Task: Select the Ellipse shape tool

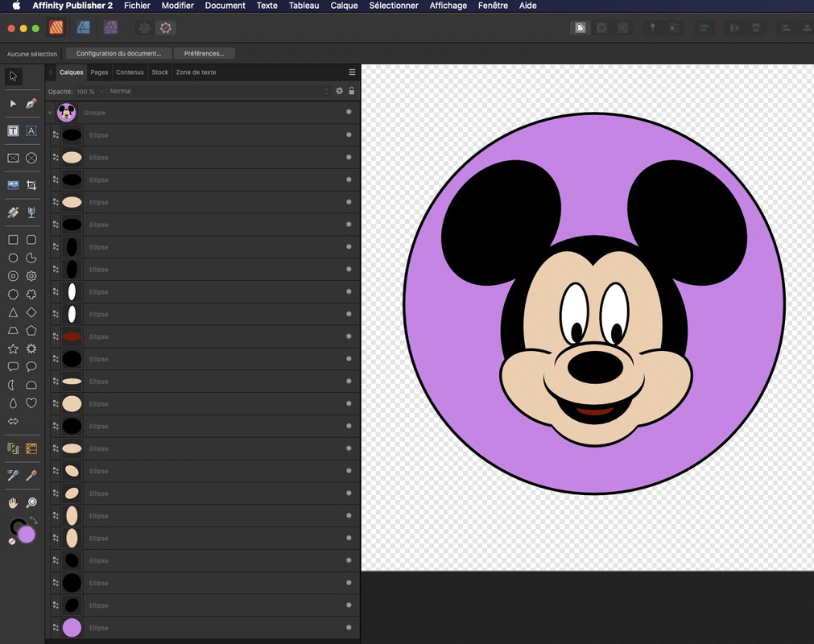Action: coord(13,258)
